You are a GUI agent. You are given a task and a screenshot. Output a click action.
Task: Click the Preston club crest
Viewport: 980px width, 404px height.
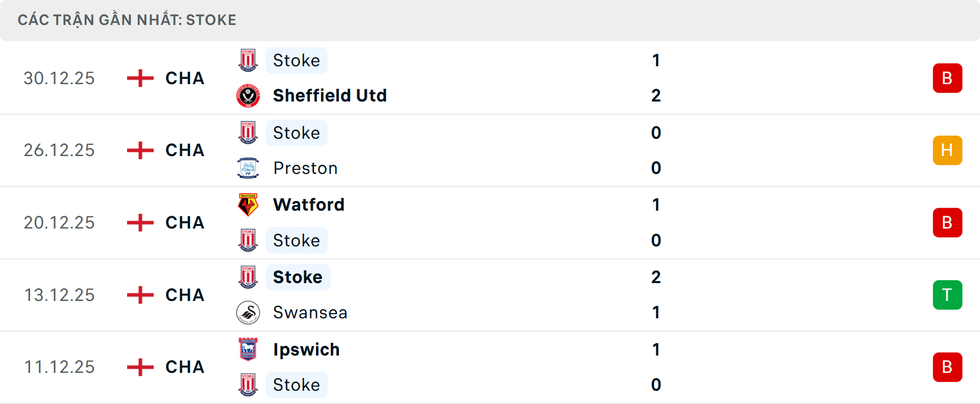click(248, 168)
